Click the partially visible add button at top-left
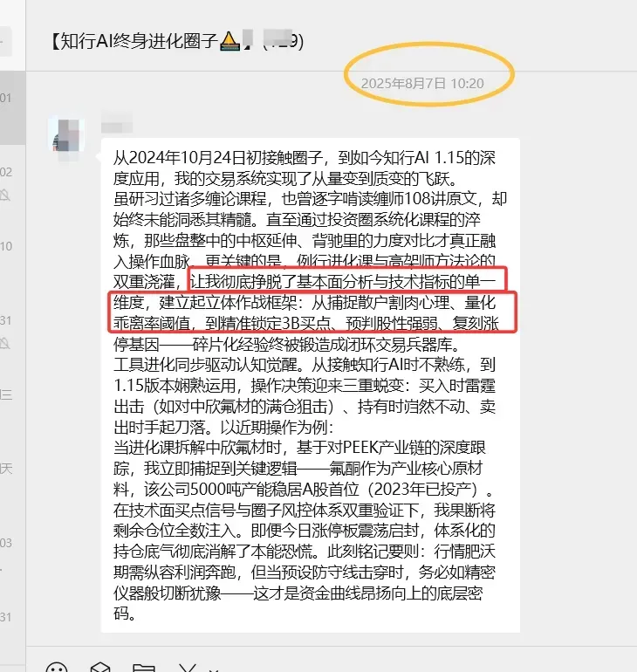The image size is (637, 672). 5,42
